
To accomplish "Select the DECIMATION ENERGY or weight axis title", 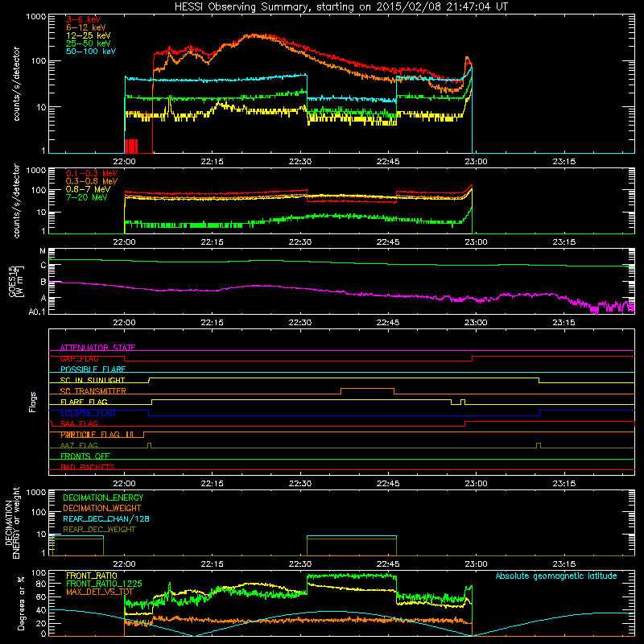I will pyautogui.click(x=12, y=522).
